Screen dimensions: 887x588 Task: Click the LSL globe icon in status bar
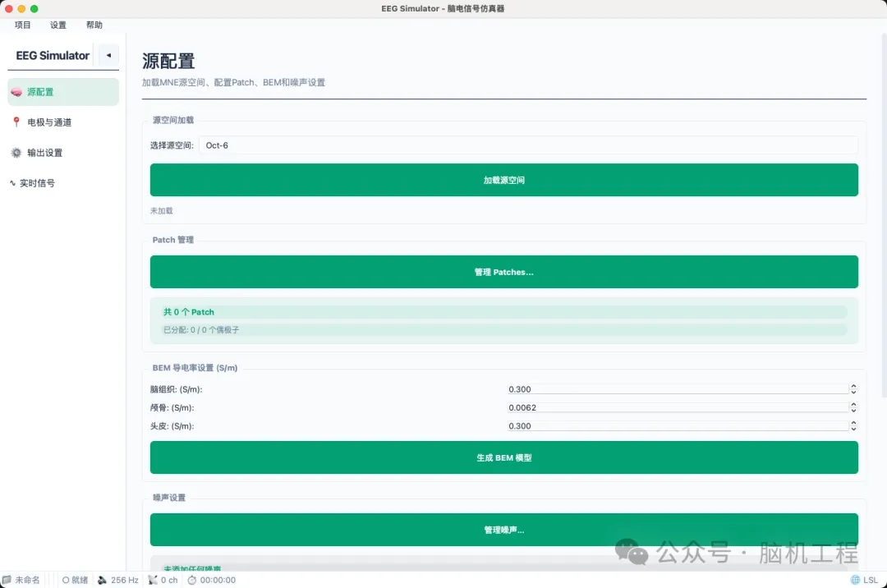855,580
